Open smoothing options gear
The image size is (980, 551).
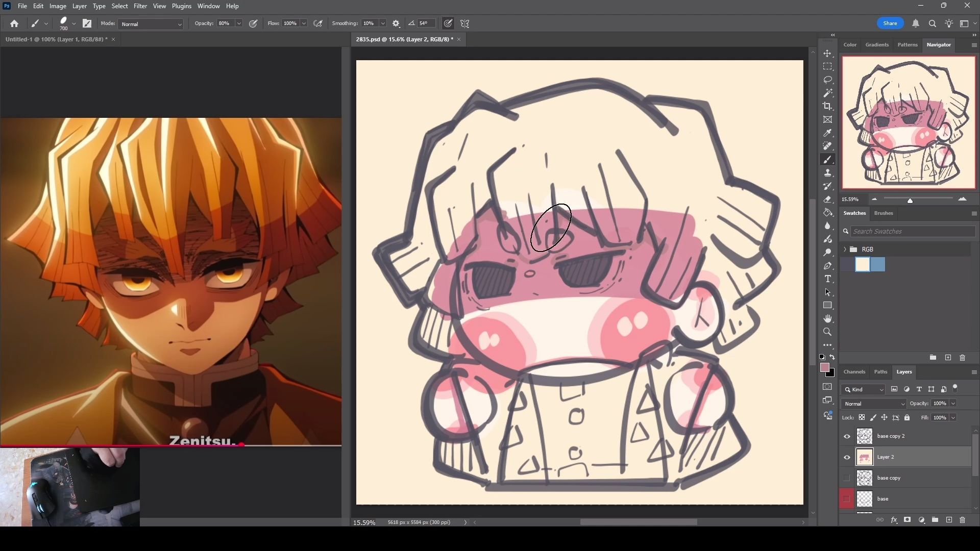[396, 23]
